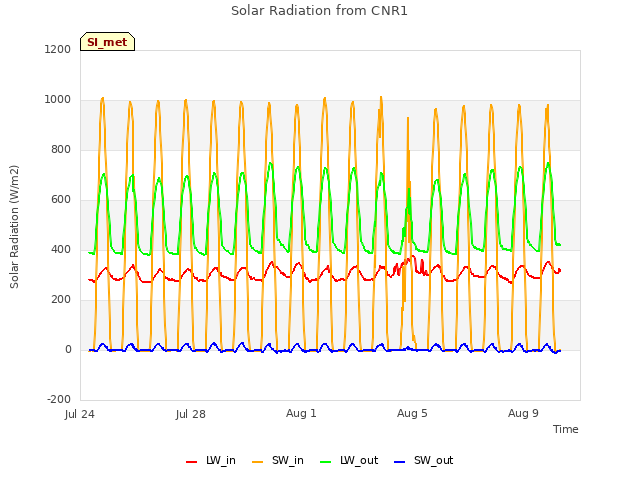Click the chart title Solar Radiation from CNR1
This screenshot has width=640, height=480.
tap(319, 11)
